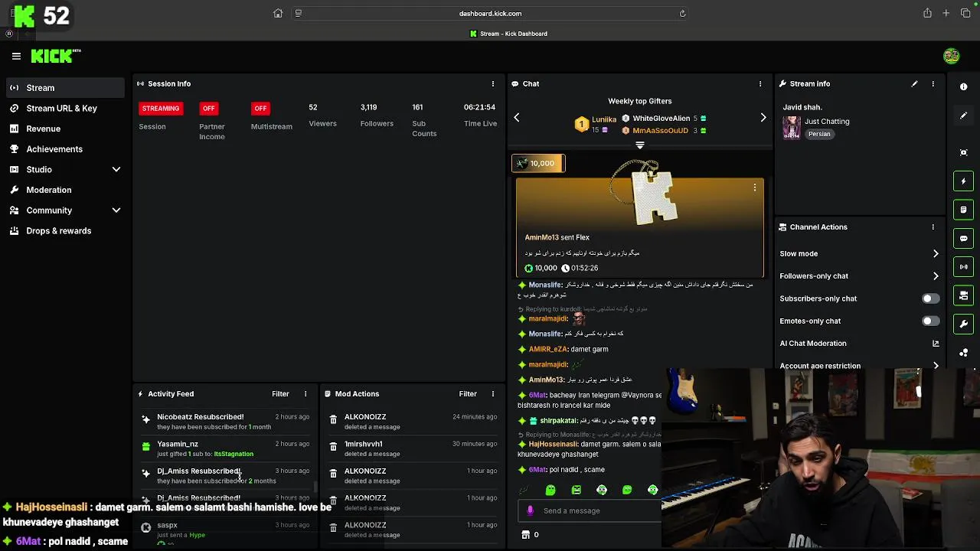Image resolution: width=980 pixels, height=551 pixels.
Task: Open the shop icon below chat input
Action: click(x=525, y=535)
